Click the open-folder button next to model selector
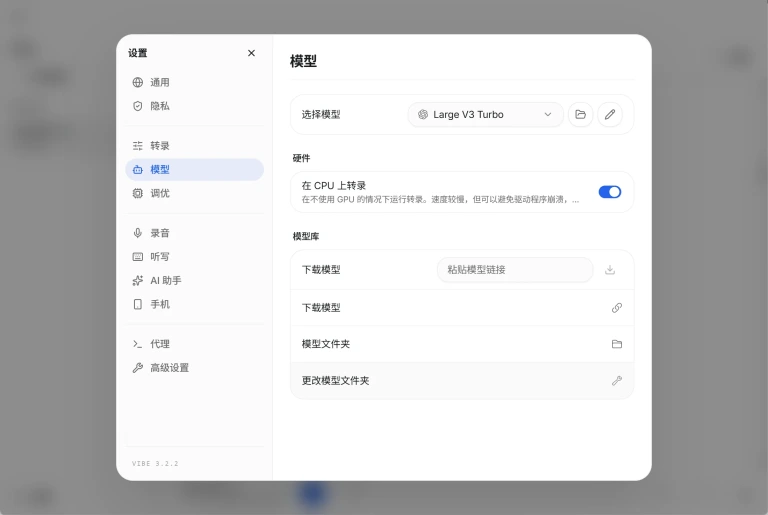Screen dimensions: 768x515 click(x=580, y=114)
